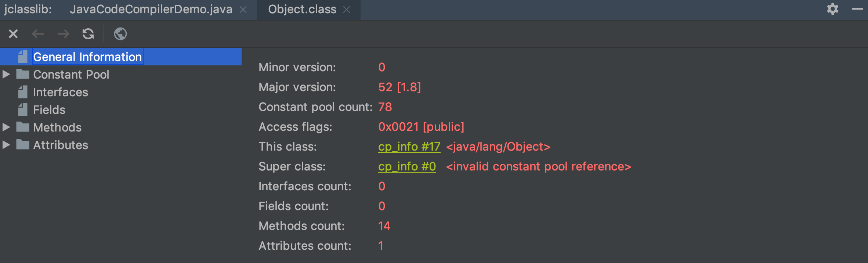
Task: Click the forward navigation arrow
Action: pos(63,34)
